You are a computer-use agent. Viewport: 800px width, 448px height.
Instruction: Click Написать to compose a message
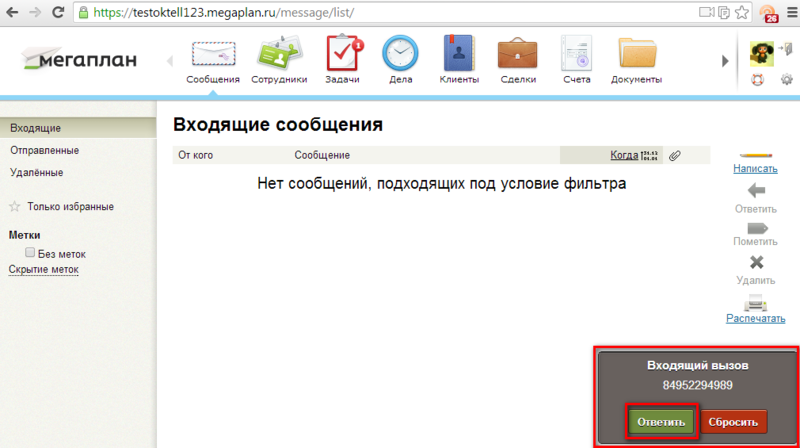755,169
